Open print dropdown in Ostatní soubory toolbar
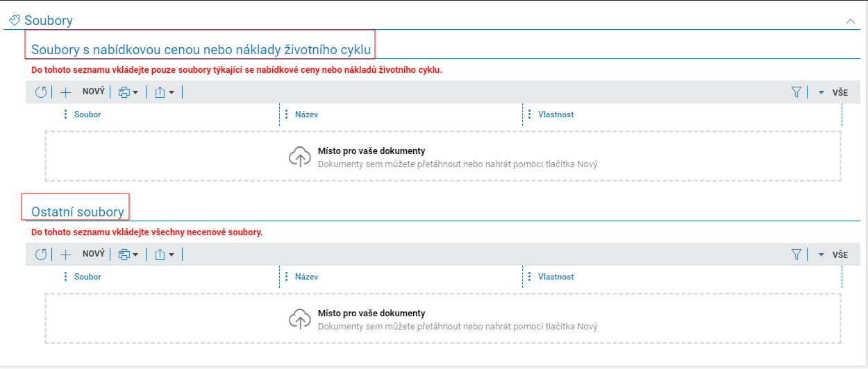This screenshot has height=369, width=868. [x=128, y=255]
